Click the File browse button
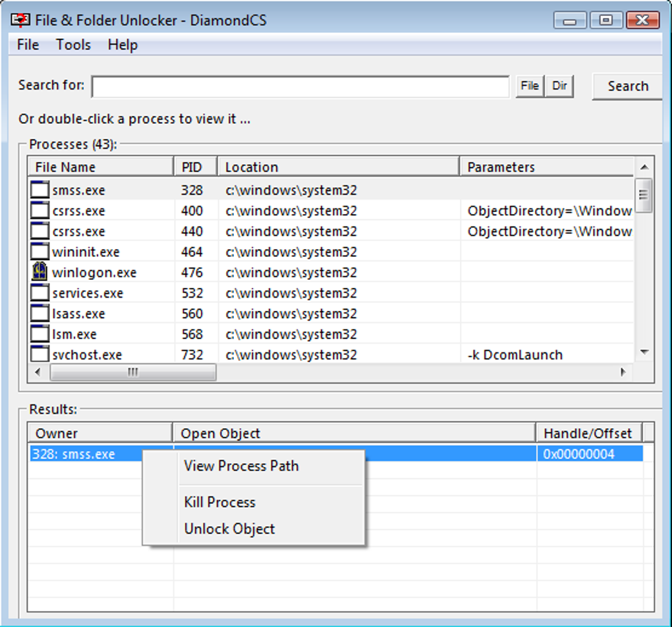This screenshot has width=672, height=627. click(x=530, y=86)
